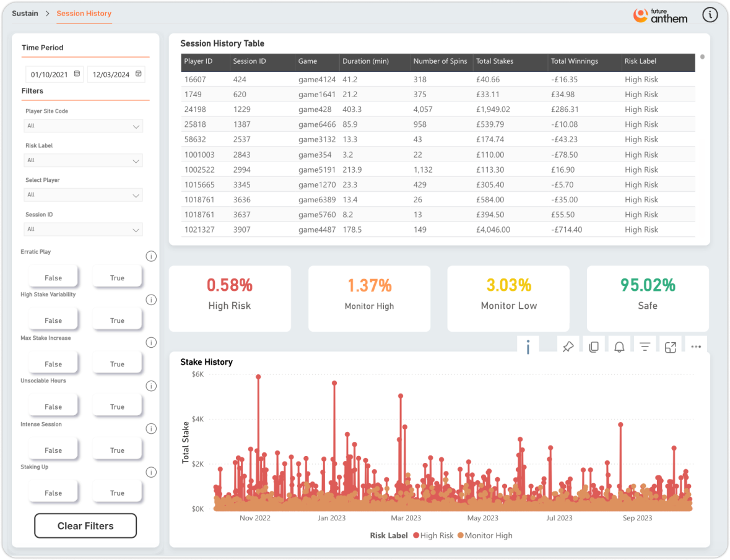Set High Stake Variability to False

[53, 321]
